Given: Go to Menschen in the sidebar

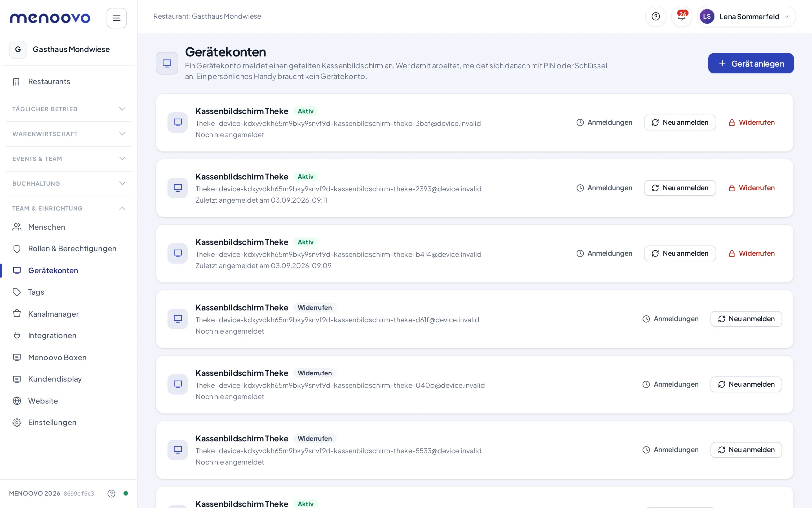Looking at the screenshot, I should tap(69, 227).
